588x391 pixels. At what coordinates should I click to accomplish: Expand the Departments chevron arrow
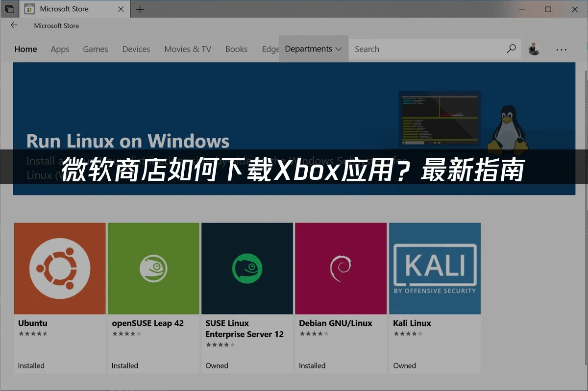(339, 49)
